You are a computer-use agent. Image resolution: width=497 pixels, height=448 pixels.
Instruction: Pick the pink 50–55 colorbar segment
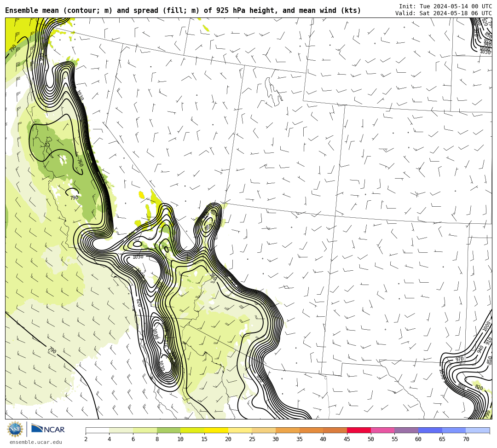click(382, 430)
